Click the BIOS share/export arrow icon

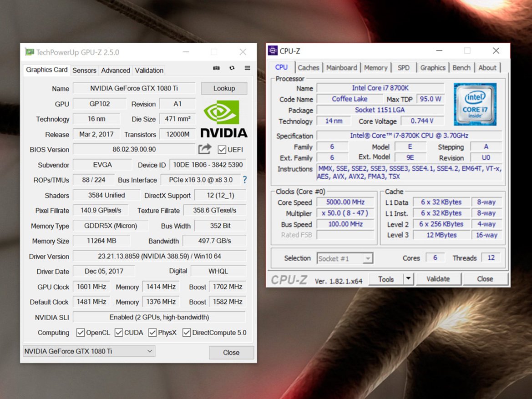coord(205,149)
